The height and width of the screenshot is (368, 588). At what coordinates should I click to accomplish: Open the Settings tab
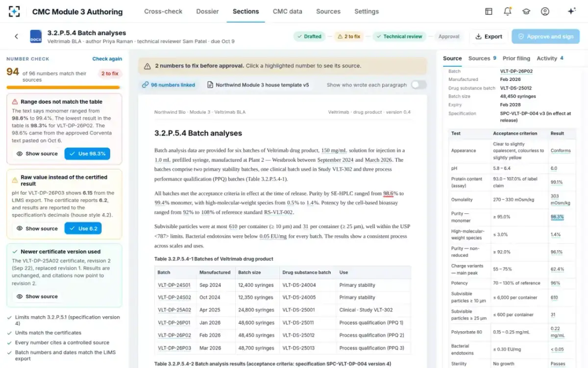point(367,11)
